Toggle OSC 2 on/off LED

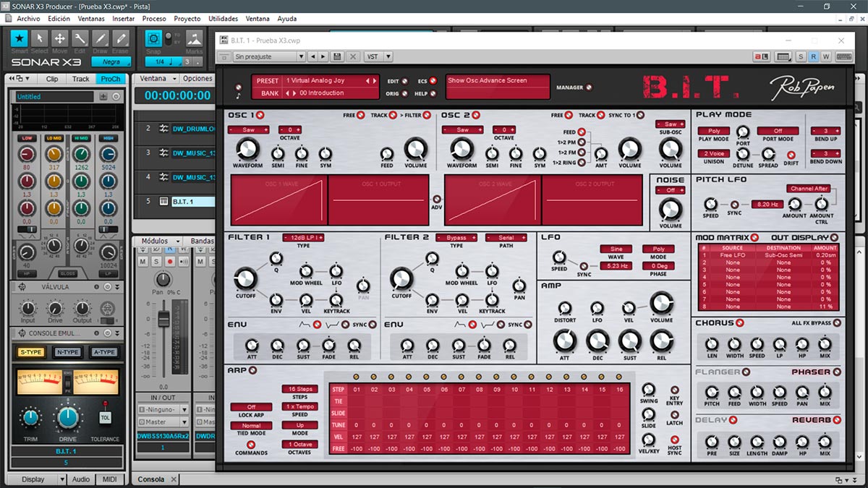pos(475,115)
